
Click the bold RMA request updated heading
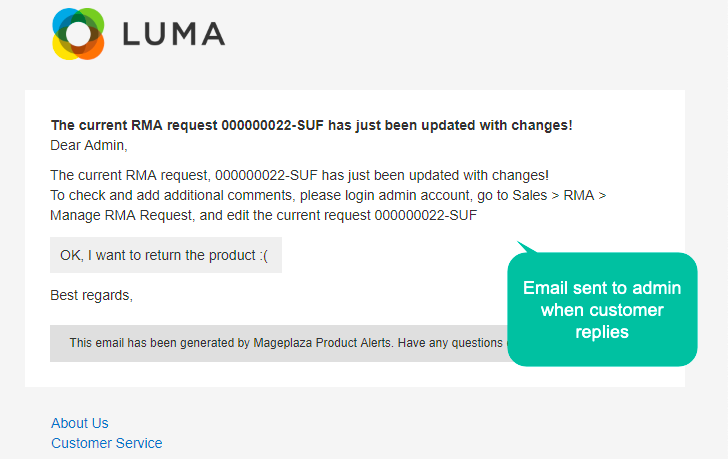[312, 125]
